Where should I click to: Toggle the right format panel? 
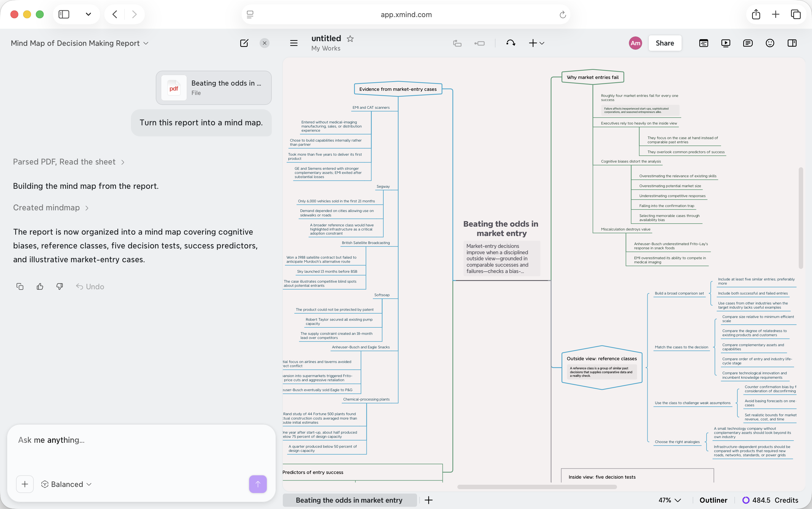click(792, 43)
